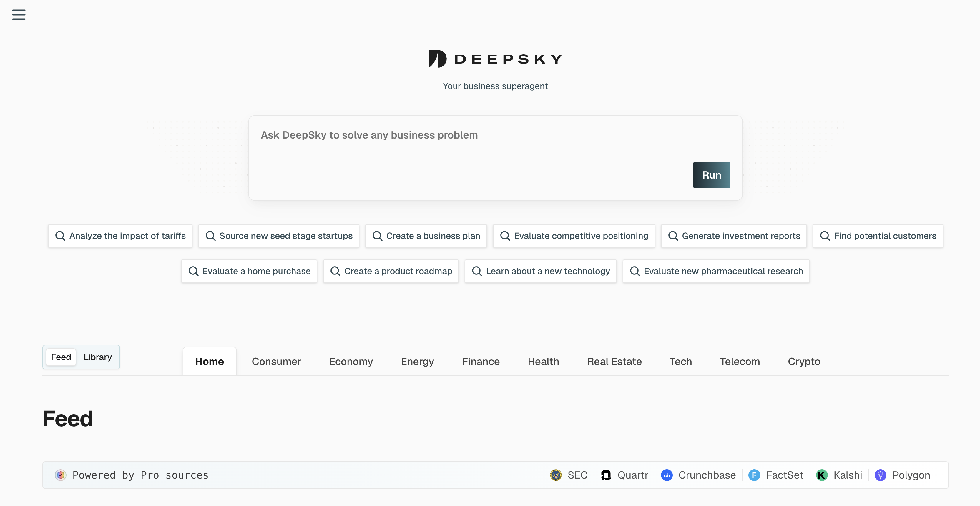980x506 pixels.
Task: Choose Evaluate a home purchase suggestion
Action: click(249, 272)
